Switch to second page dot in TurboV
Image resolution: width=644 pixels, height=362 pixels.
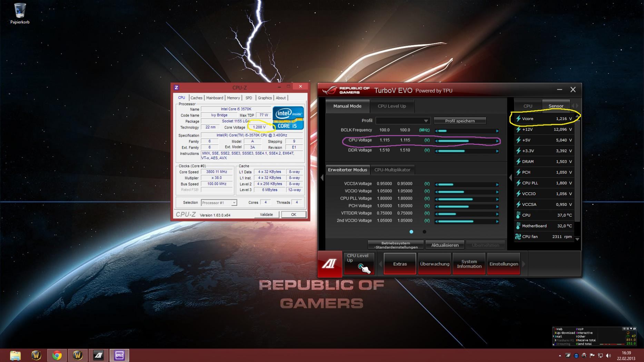[424, 232]
